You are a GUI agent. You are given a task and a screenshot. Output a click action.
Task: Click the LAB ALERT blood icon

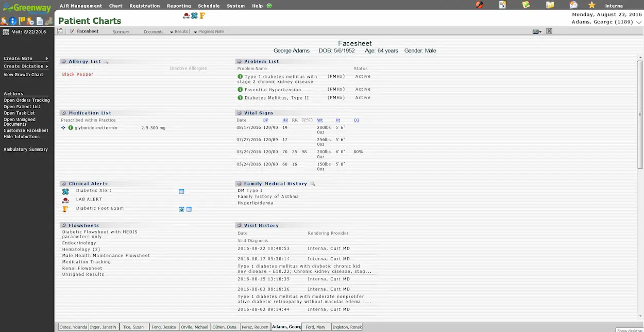(x=65, y=200)
